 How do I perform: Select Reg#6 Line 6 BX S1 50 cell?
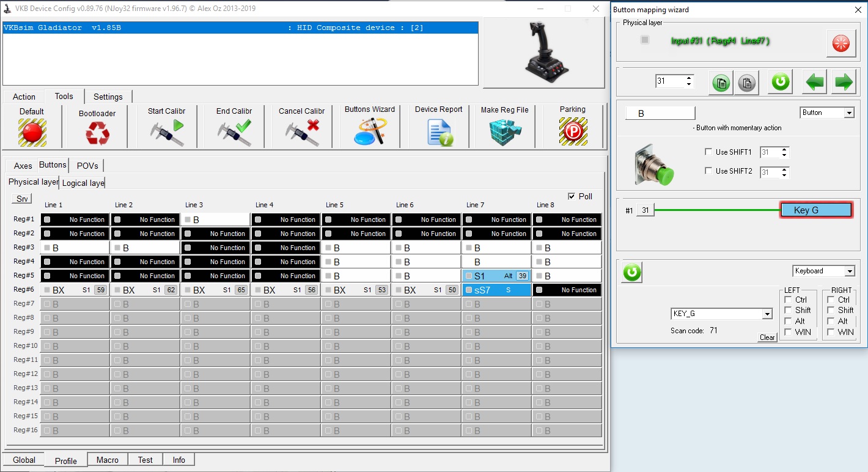(x=427, y=290)
